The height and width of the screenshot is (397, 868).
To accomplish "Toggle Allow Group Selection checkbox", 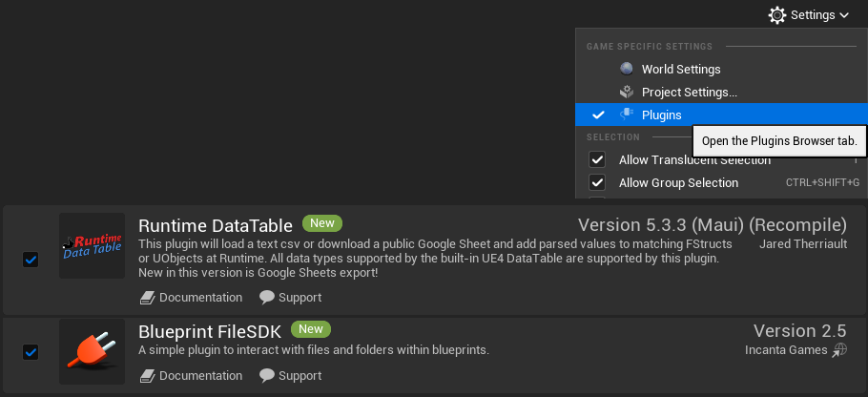I will [597, 182].
